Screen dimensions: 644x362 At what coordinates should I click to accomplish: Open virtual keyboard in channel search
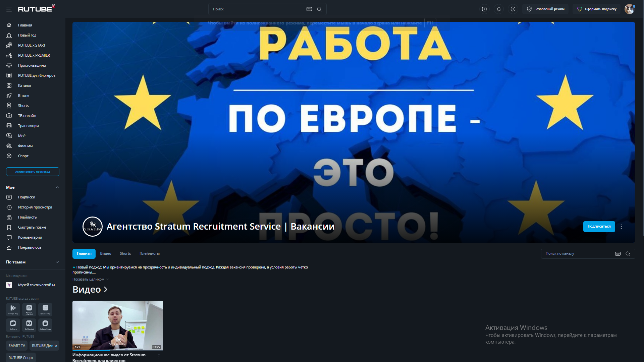coord(618,254)
